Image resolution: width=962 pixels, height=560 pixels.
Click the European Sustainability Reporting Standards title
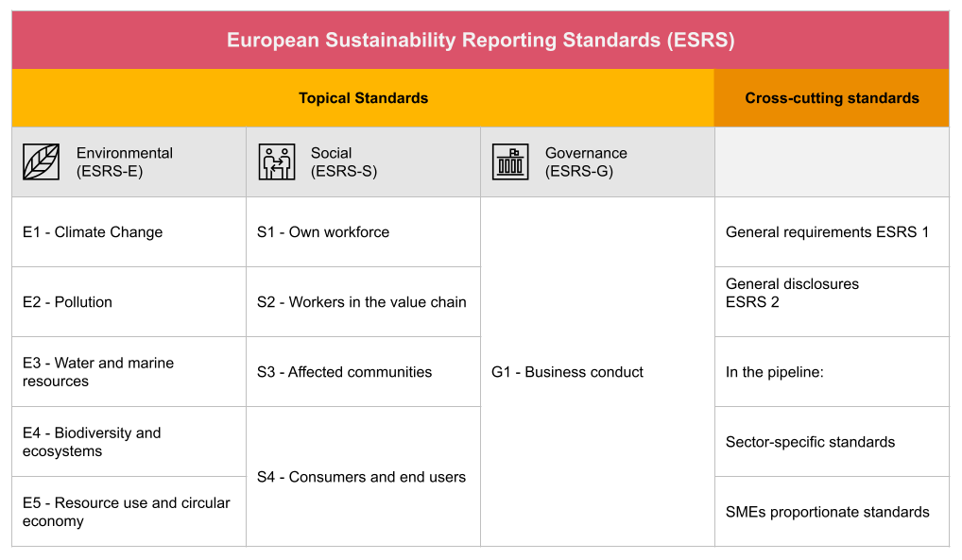tap(480, 41)
